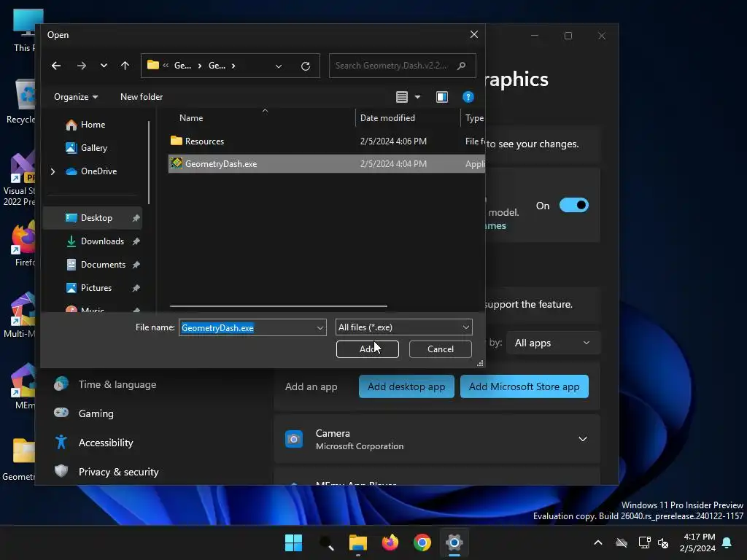Open Gaming settings category
Image resolution: width=747 pixels, height=560 pixels.
point(96,413)
